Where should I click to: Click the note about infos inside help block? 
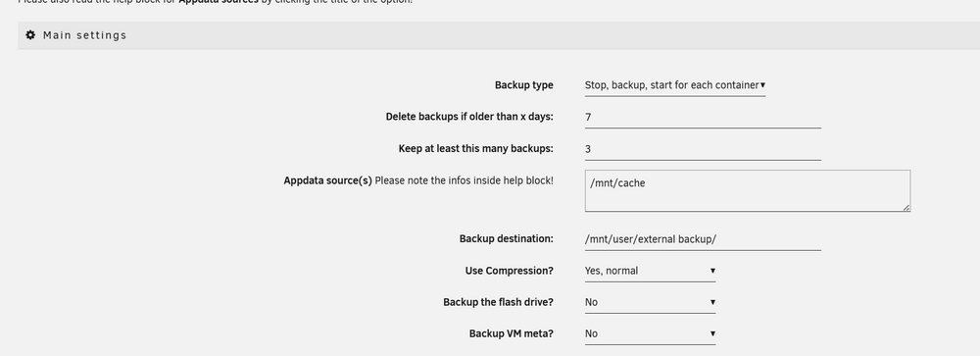click(464, 180)
